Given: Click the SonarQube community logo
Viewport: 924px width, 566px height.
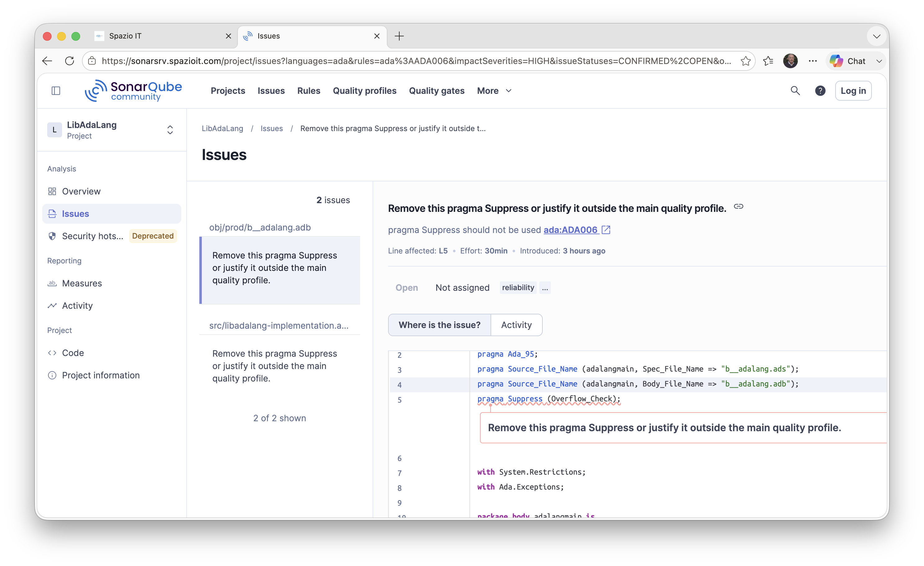Looking at the screenshot, I should pos(134,90).
